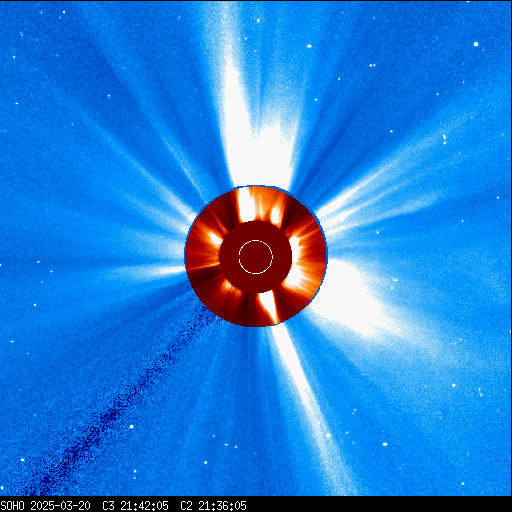Click the C3 21:42:05 timestamp
The height and width of the screenshot is (512, 512).
tap(135, 505)
